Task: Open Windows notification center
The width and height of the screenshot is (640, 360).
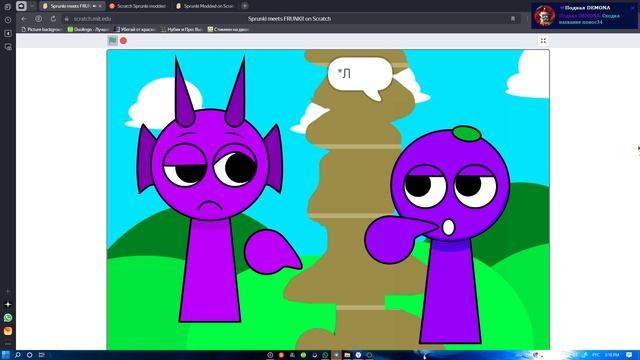Action: point(629,355)
